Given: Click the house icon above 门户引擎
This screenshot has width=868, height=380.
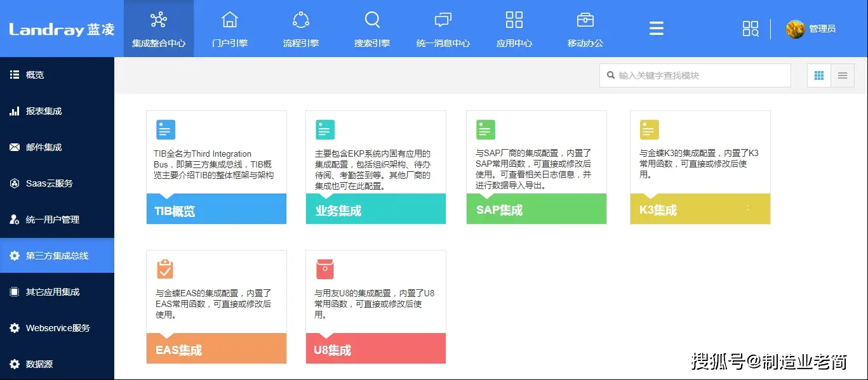Looking at the screenshot, I should point(230,20).
